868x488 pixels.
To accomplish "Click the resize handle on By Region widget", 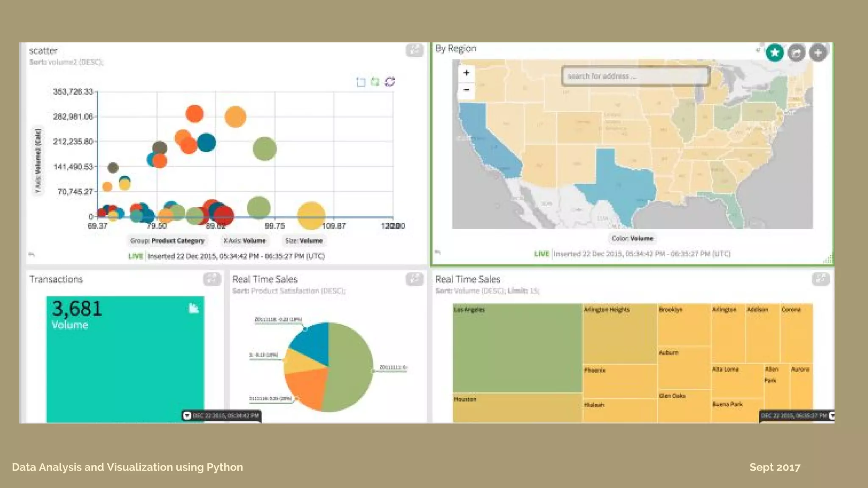I will tap(828, 259).
